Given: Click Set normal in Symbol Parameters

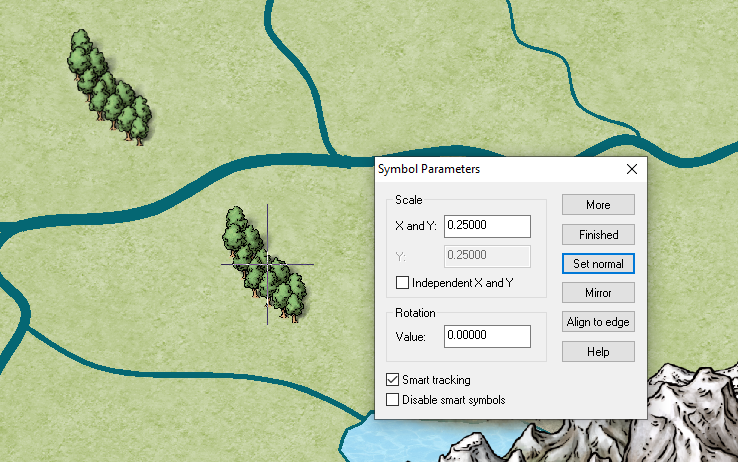Looking at the screenshot, I should click(x=598, y=264).
